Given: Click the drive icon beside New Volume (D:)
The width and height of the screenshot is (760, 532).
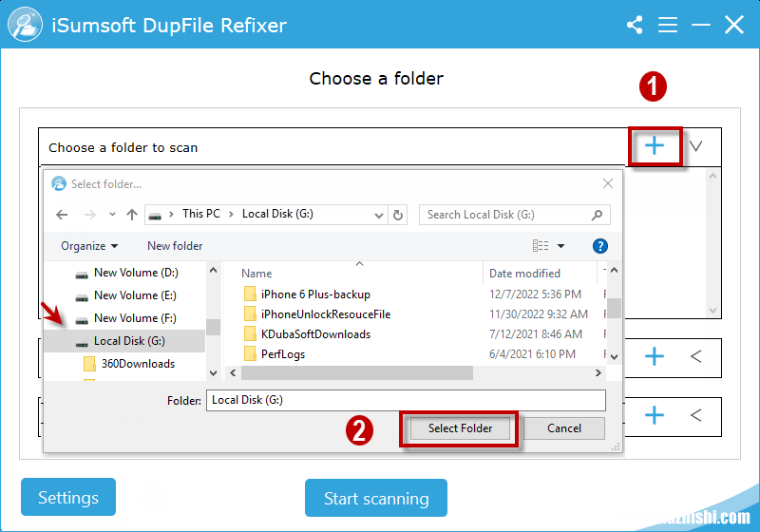Looking at the screenshot, I should [82, 275].
